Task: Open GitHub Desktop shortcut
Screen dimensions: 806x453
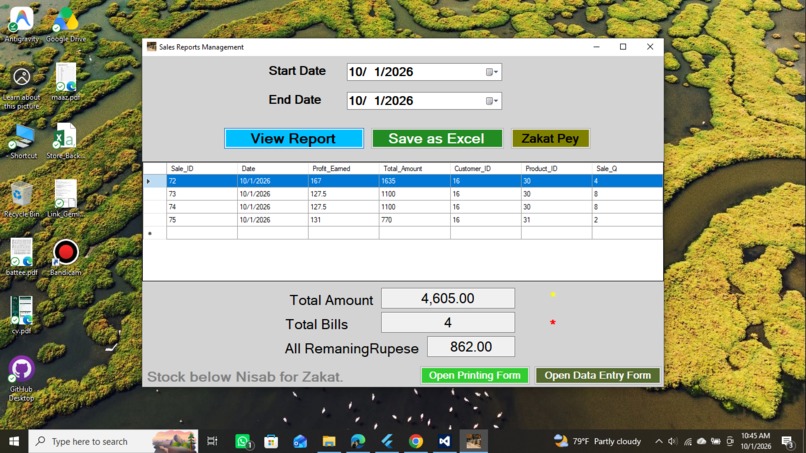Action: coord(22,378)
